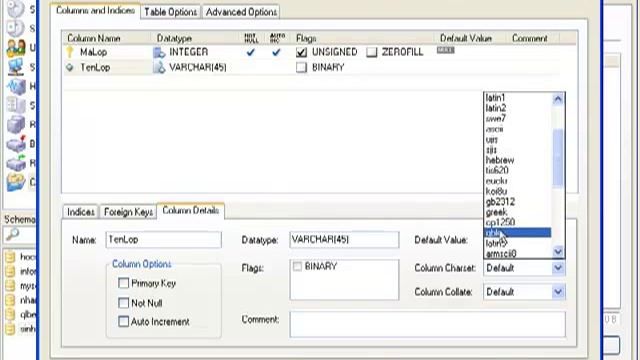The width and height of the screenshot is (640, 360).
Task: Select the 'info' schema database icon
Action: [11, 271]
